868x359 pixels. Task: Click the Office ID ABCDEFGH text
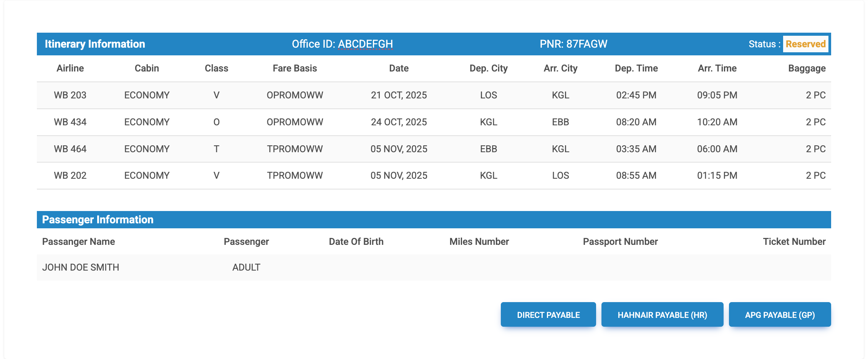pyautogui.click(x=342, y=44)
